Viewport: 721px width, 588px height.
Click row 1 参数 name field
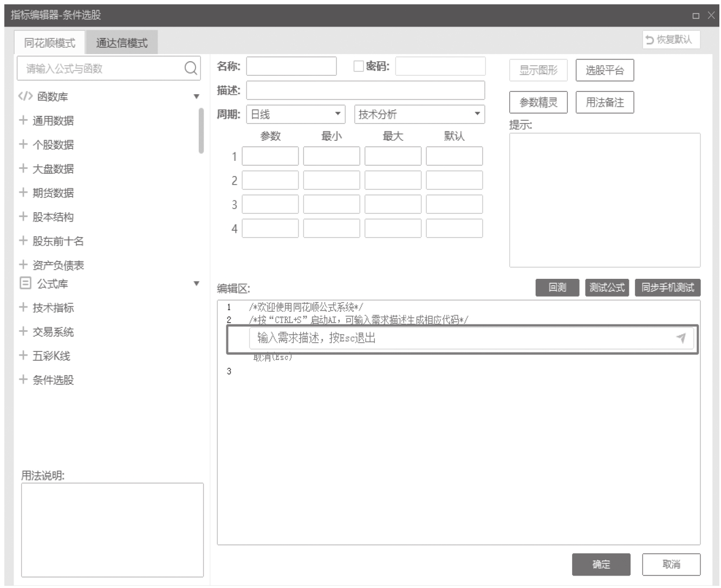point(270,156)
